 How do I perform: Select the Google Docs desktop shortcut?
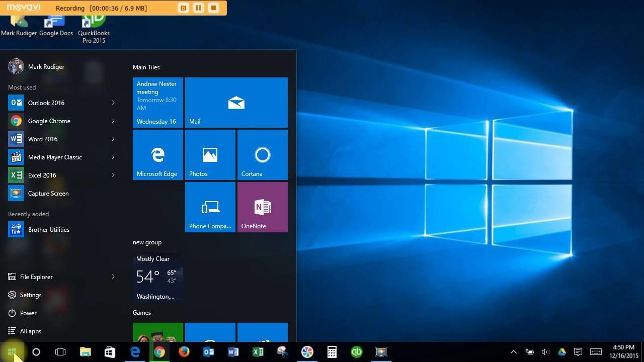(56, 26)
